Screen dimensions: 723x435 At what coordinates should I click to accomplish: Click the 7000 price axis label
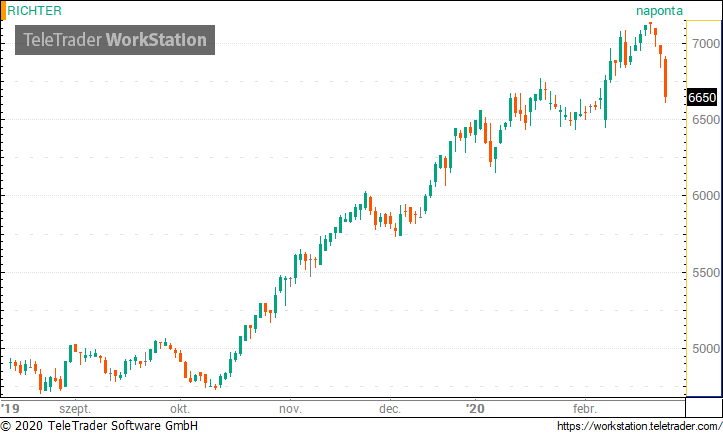click(x=706, y=43)
